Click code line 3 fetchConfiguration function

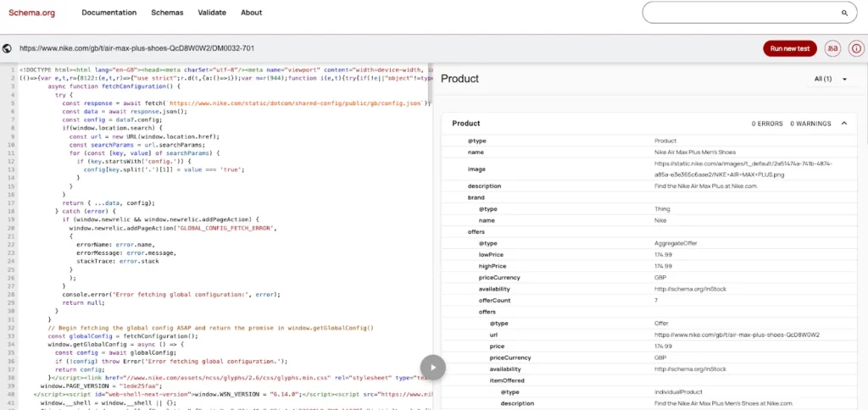click(114, 87)
